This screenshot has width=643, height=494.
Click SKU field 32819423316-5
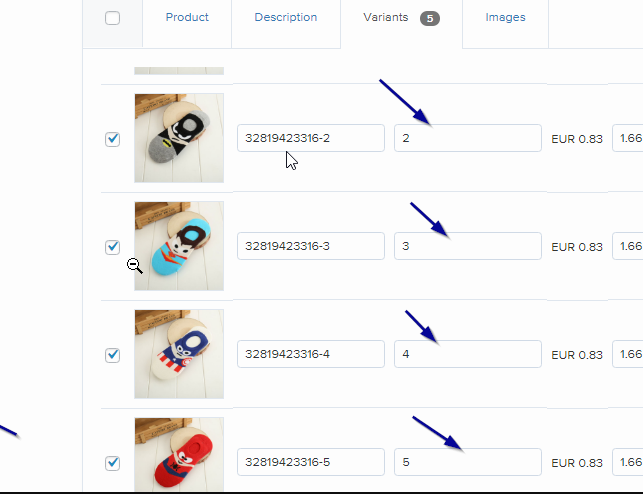(311, 462)
